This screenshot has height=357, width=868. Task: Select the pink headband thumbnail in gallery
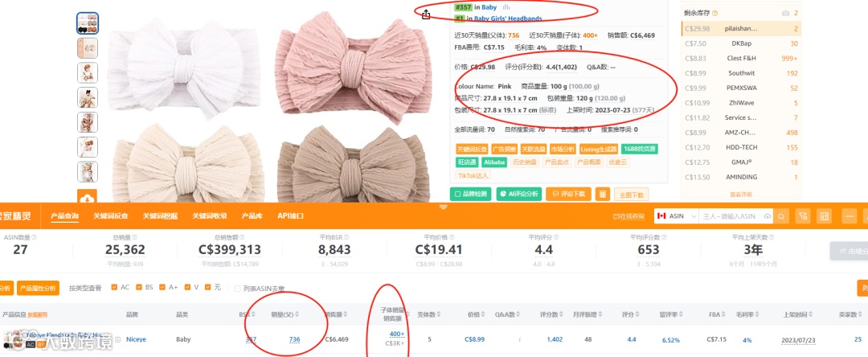(88, 48)
